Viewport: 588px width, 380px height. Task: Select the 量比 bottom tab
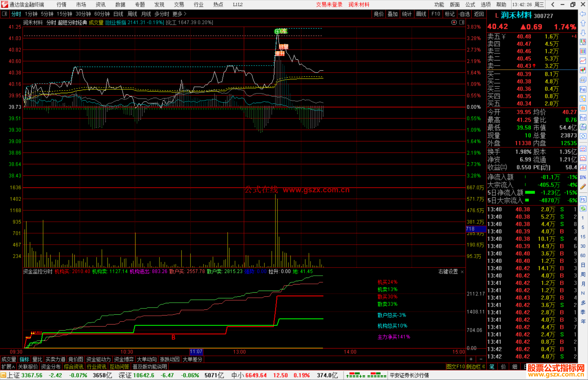(38, 359)
